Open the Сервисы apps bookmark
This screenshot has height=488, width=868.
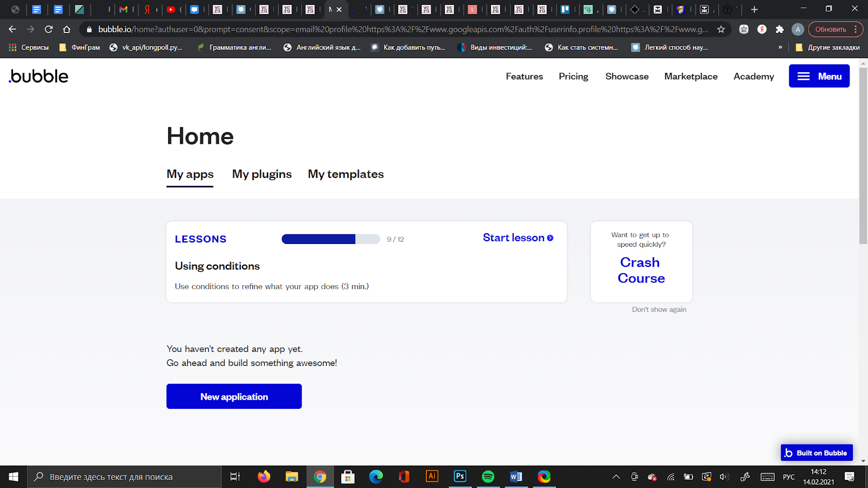[x=28, y=47]
